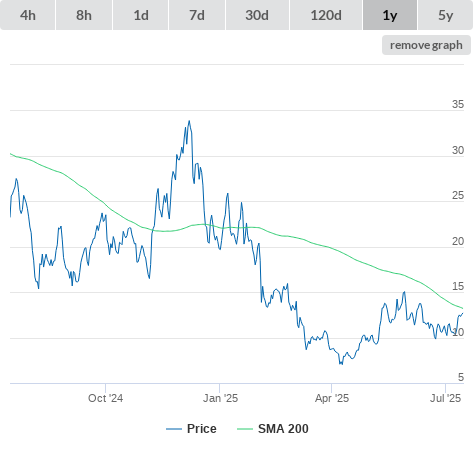Select the 30d time range tab
The image size is (474, 455).
point(257,15)
